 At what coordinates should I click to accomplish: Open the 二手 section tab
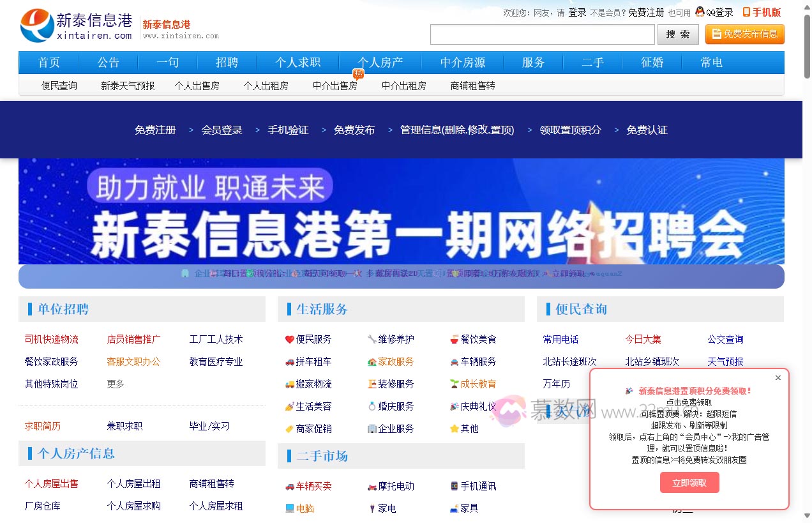click(592, 62)
